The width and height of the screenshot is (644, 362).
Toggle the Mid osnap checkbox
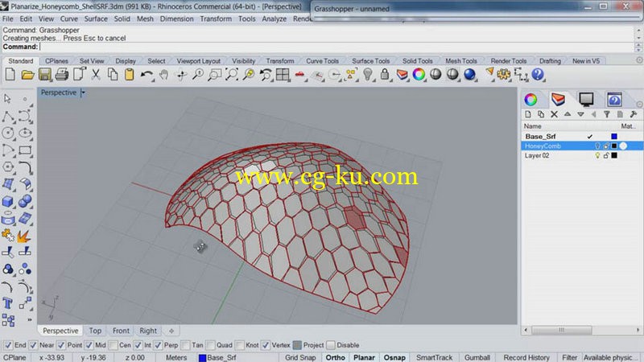click(89, 345)
